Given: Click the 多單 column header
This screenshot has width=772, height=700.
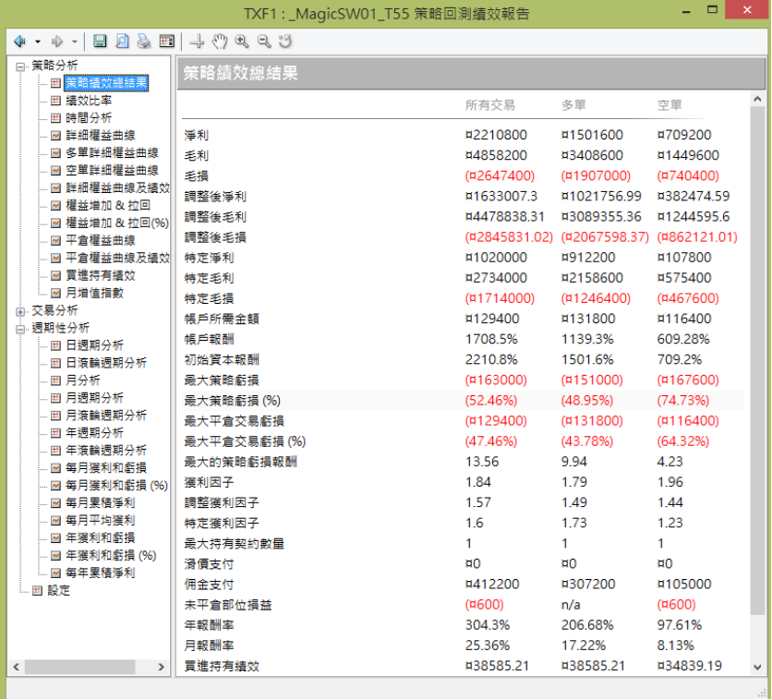Looking at the screenshot, I should (x=573, y=105).
